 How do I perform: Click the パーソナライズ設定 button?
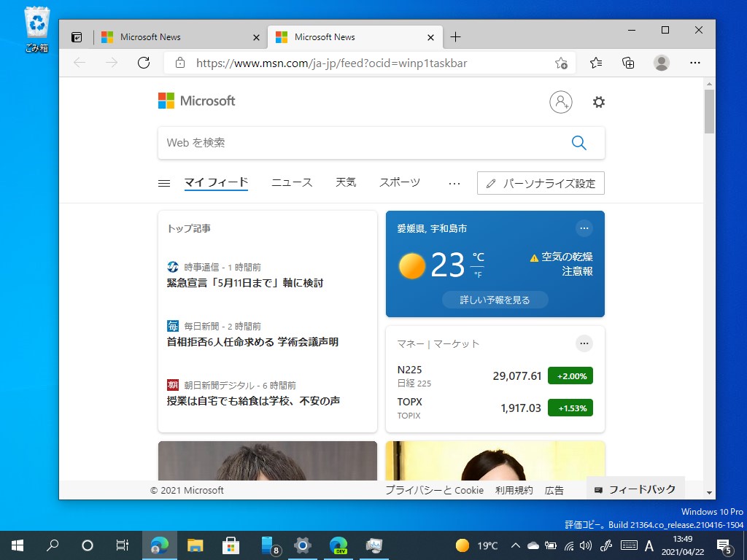(541, 183)
